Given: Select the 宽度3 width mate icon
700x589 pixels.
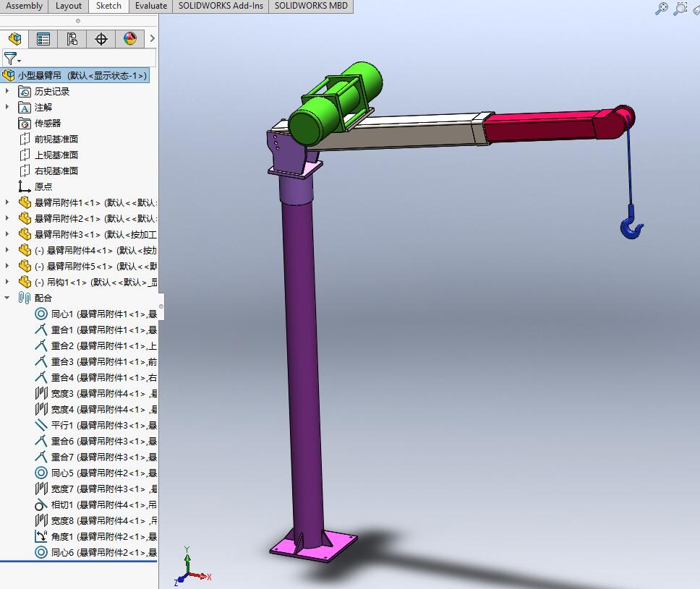Looking at the screenshot, I should point(41,393).
